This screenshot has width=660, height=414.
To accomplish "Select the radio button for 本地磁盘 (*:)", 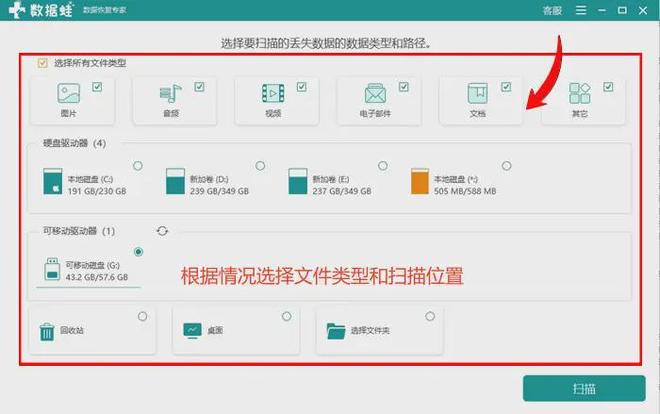I will pos(507,166).
